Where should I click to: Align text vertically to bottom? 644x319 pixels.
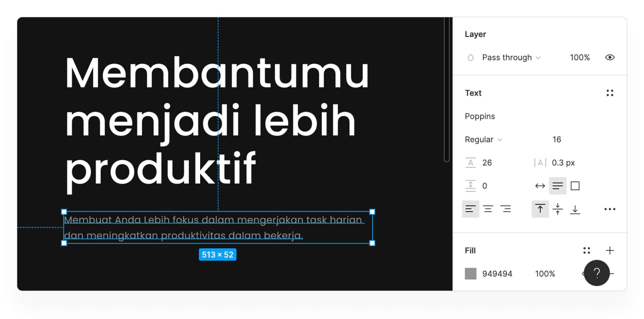(x=575, y=209)
